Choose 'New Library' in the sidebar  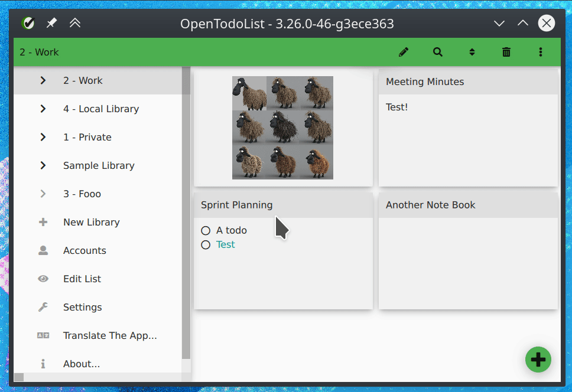click(97, 222)
